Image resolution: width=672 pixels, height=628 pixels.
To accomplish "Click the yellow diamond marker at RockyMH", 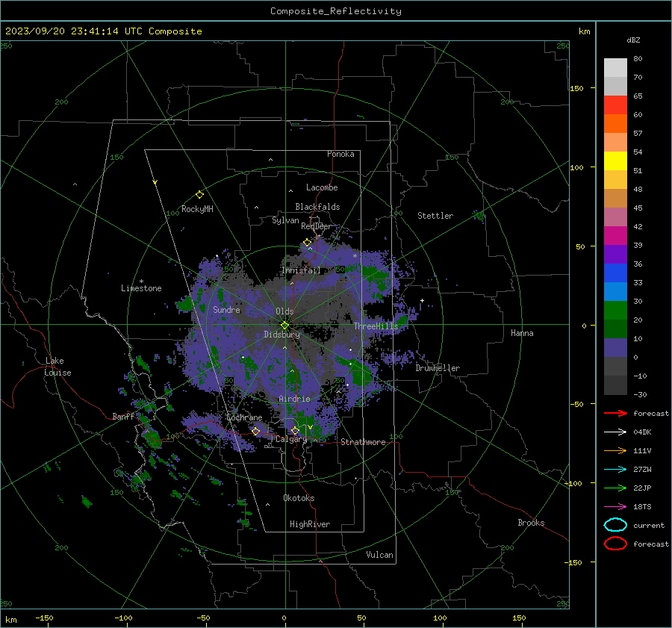I will click(x=199, y=195).
